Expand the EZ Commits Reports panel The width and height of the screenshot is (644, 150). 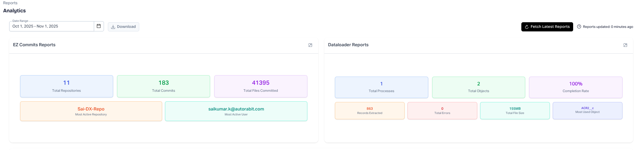point(310,45)
